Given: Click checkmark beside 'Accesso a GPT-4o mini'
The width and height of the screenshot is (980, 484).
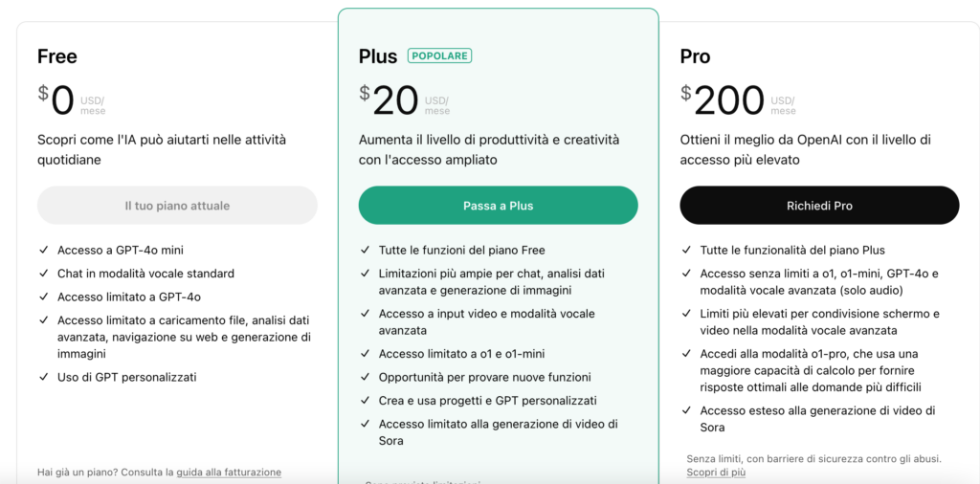Looking at the screenshot, I should (x=44, y=251).
